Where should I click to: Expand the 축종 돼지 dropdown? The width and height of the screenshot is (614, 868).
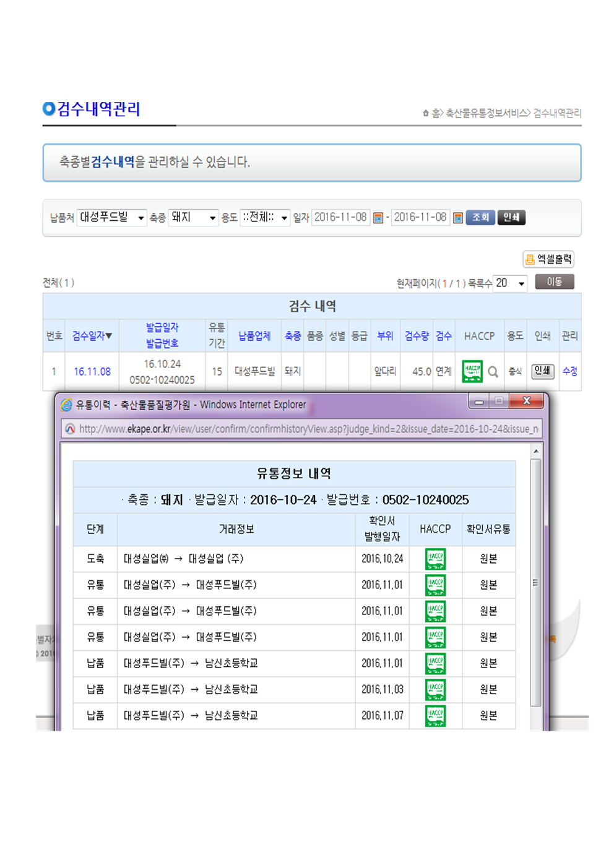coord(194,217)
